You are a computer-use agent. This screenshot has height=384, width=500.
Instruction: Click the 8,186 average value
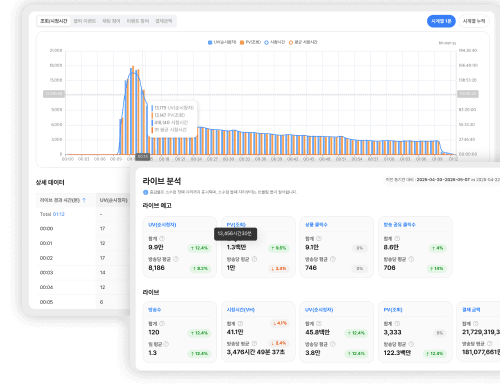coord(156,268)
